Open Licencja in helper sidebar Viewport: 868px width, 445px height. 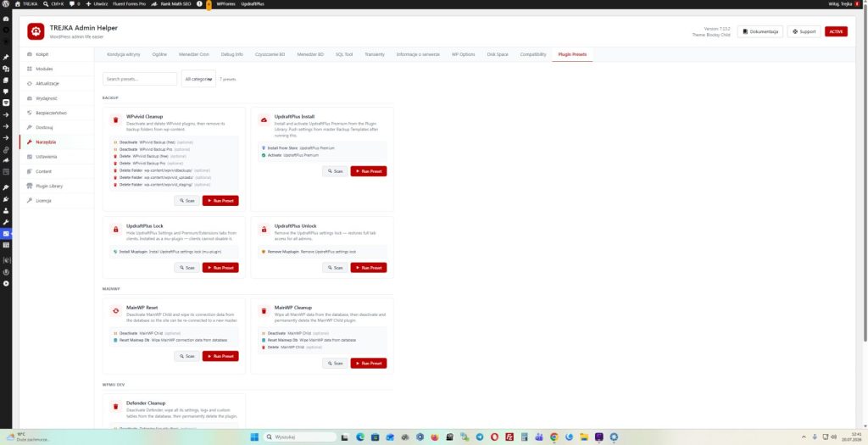(x=57, y=200)
